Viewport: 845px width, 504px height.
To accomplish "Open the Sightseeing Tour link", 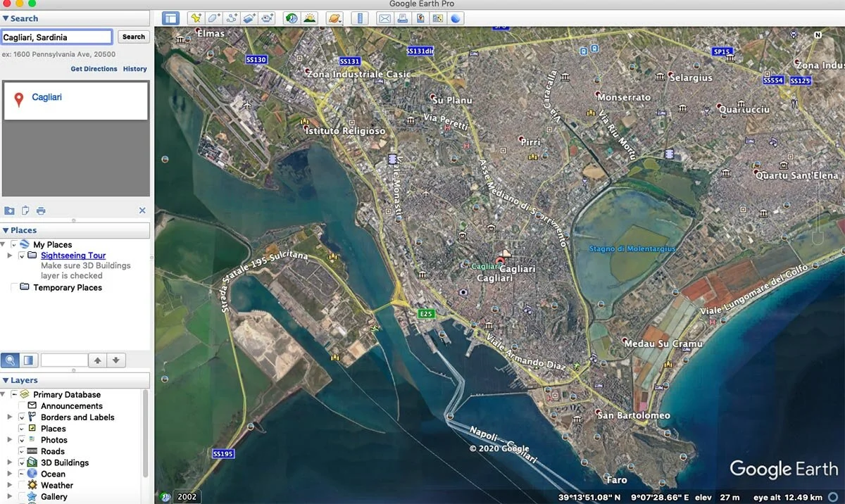I will (73, 256).
